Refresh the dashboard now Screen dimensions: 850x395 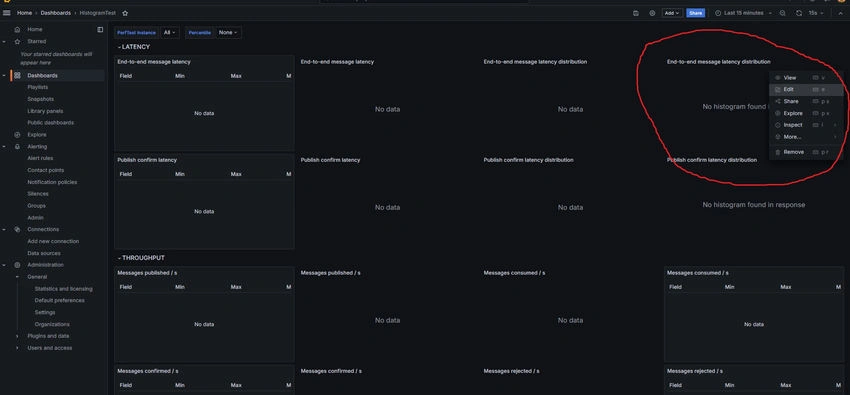pyautogui.click(x=799, y=13)
